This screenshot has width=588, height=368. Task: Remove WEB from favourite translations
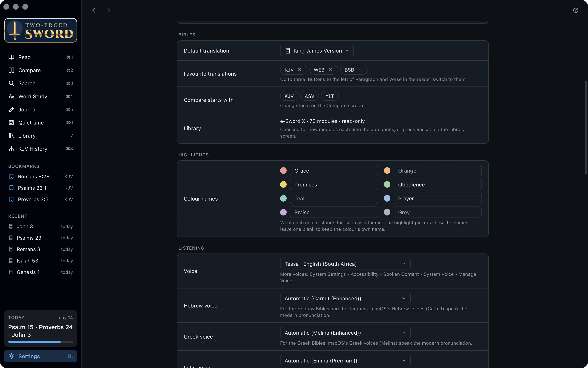330,70
